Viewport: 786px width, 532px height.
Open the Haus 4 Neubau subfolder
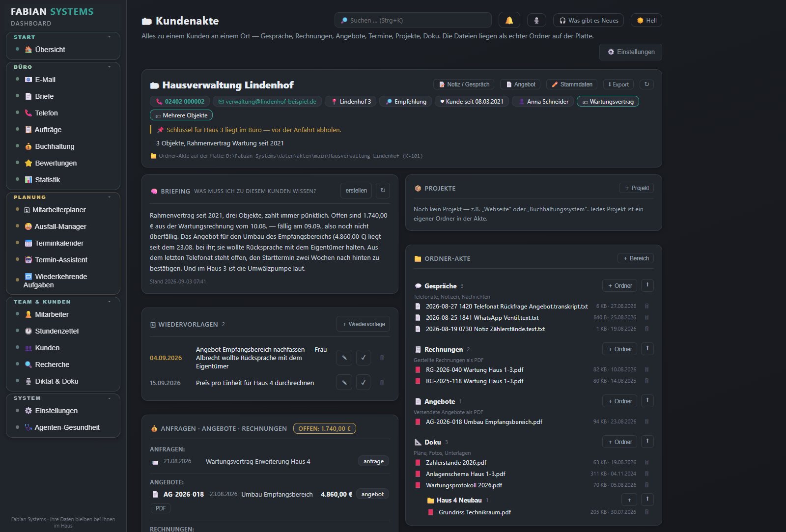click(x=459, y=500)
